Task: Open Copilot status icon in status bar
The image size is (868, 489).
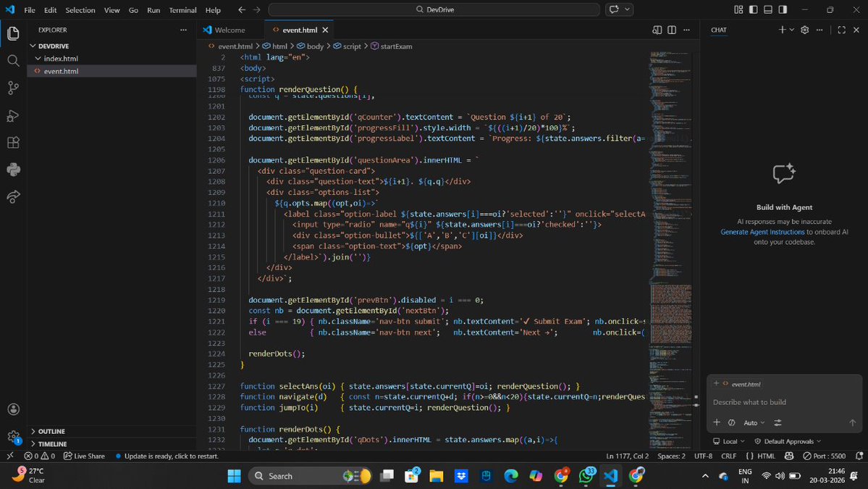Action: (789, 456)
